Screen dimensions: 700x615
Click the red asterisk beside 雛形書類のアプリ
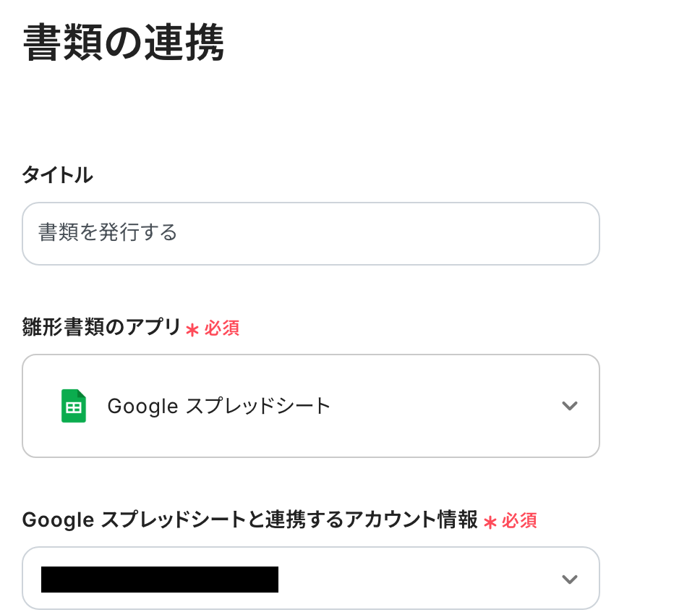(x=192, y=330)
